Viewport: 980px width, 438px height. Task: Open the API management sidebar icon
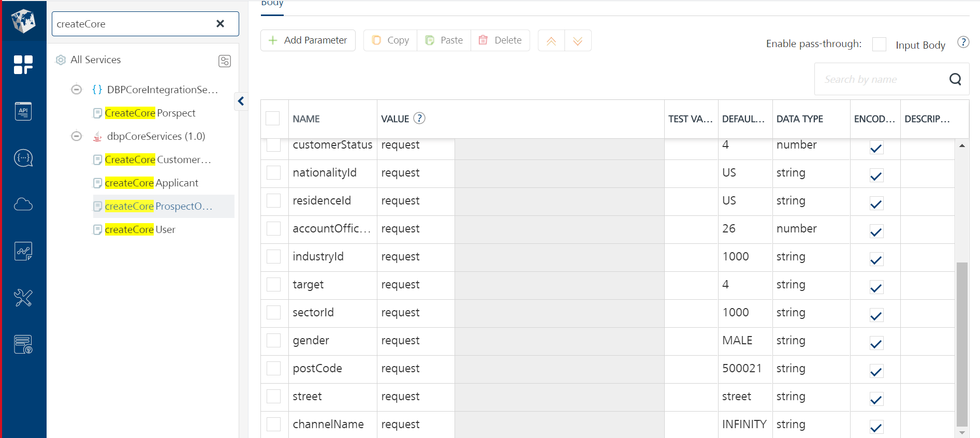pyautogui.click(x=23, y=111)
